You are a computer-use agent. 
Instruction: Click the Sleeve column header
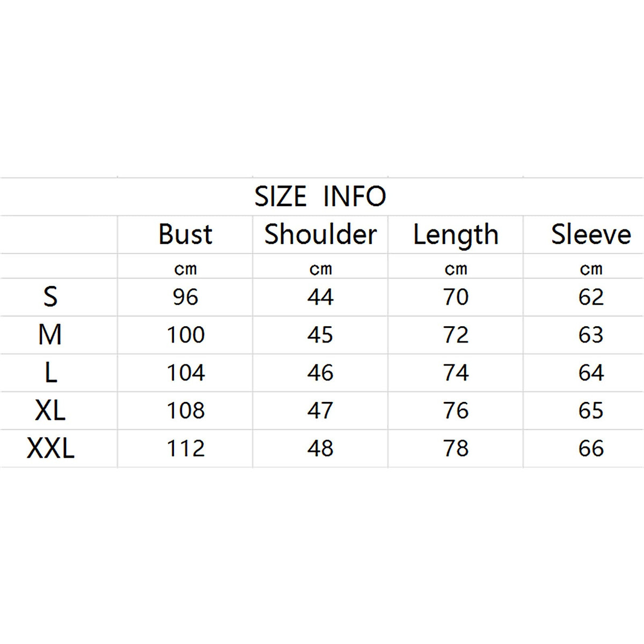[x=591, y=235]
